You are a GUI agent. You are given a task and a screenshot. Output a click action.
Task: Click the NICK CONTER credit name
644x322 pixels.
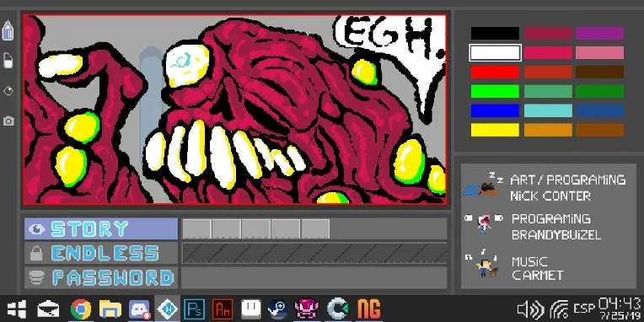(x=550, y=196)
